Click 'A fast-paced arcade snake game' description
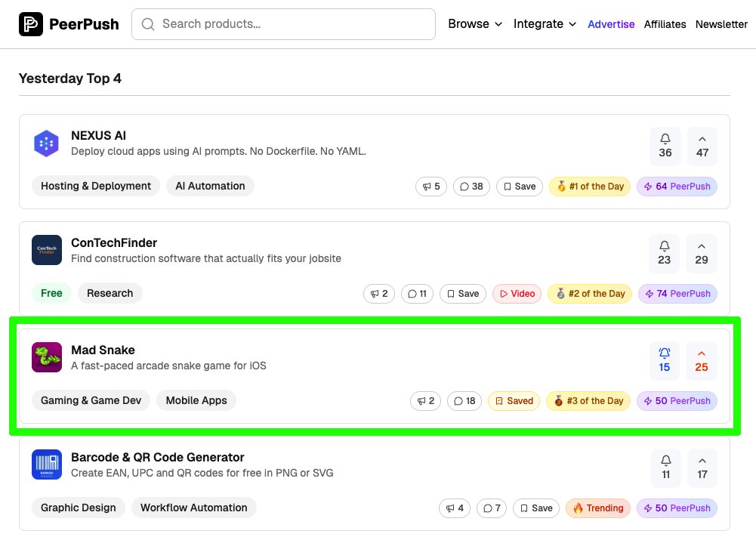Image resolution: width=756 pixels, height=540 pixels. (x=168, y=366)
